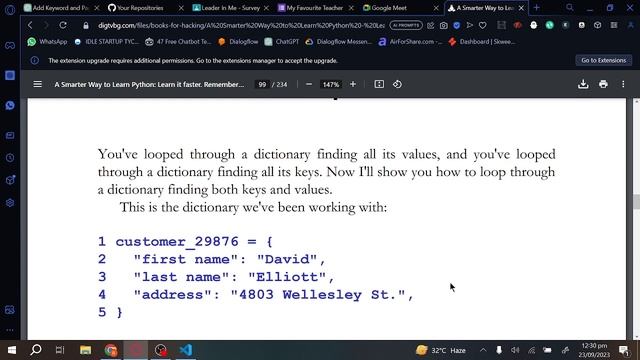This screenshot has width=640, height=360.
Task: Open the Opera menu logo icon
Action: (10, 9)
